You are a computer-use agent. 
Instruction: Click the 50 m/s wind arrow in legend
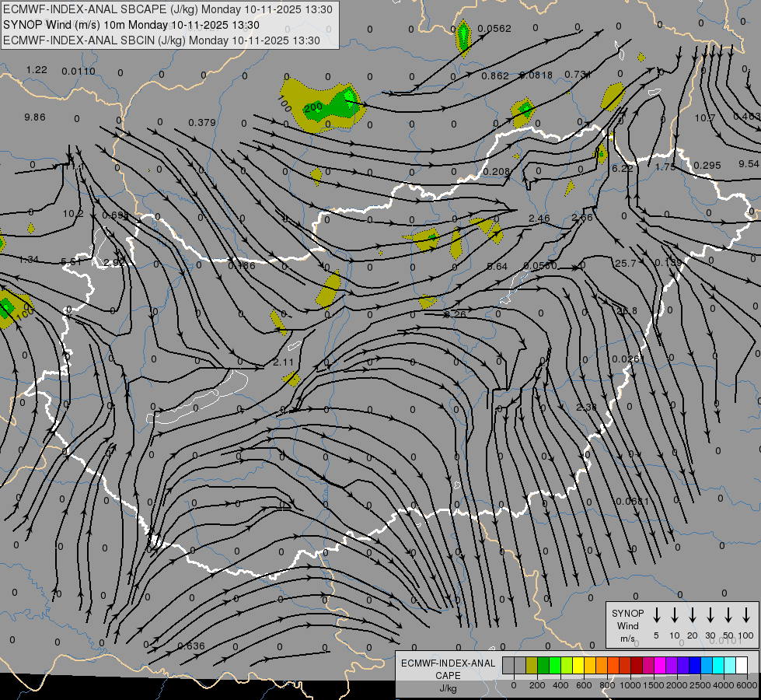pos(728,615)
